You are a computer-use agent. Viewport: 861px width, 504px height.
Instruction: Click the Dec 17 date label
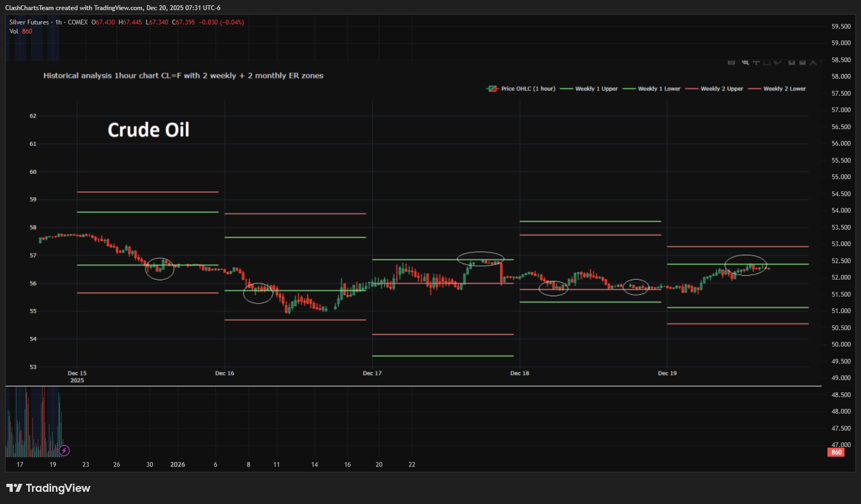(372, 373)
